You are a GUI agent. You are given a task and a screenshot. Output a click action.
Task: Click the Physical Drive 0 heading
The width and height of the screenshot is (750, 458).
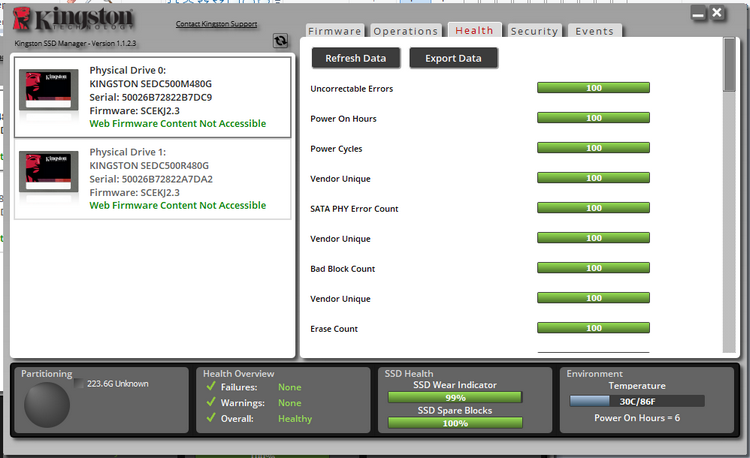coord(128,70)
